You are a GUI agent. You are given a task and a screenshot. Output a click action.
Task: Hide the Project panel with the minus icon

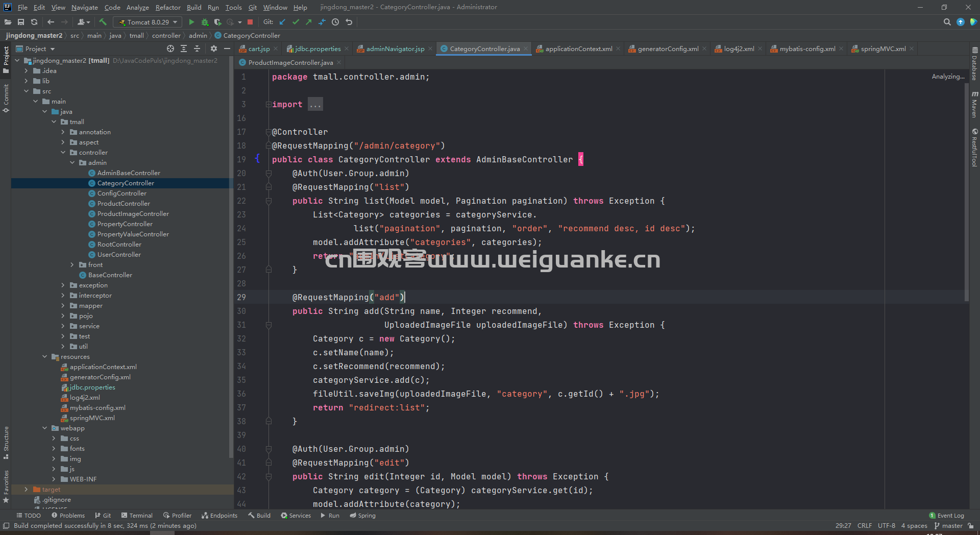click(227, 48)
